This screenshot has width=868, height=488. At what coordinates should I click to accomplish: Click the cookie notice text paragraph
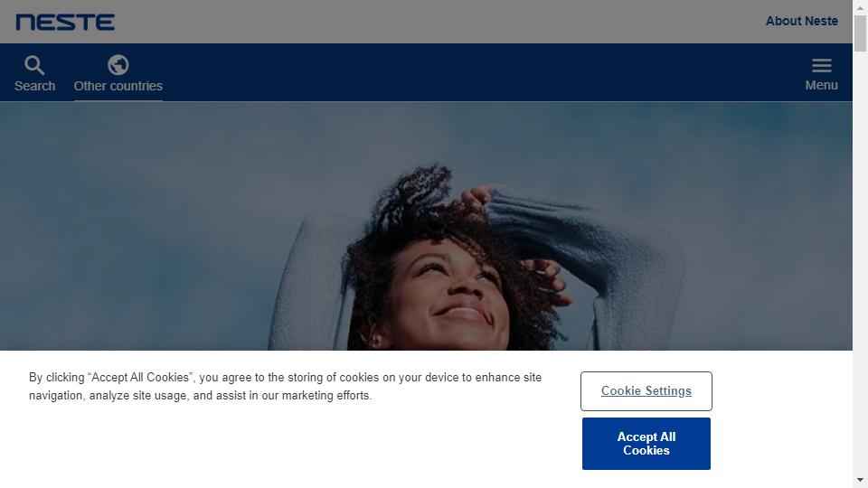pos(285,386)
